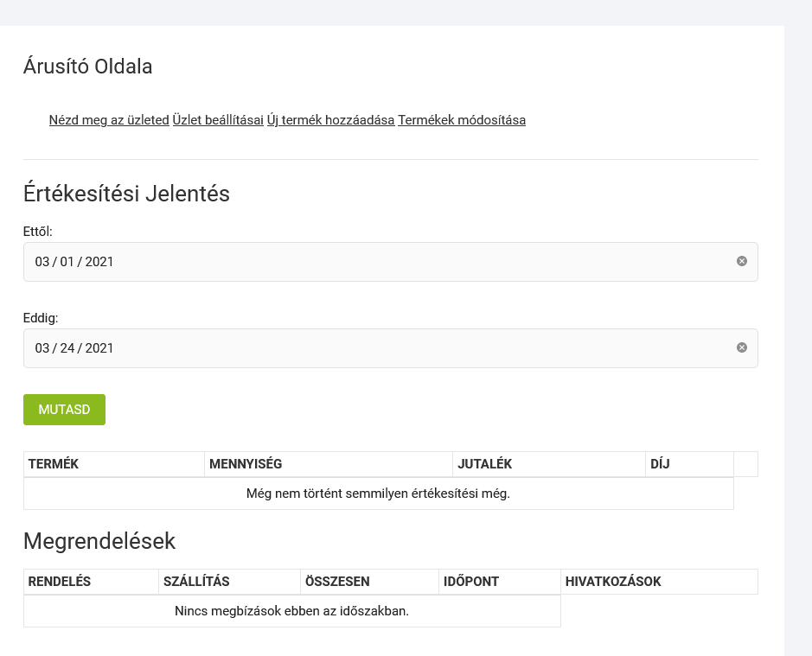Screen dimensions: 812x656
Task: Click the Rendelés column header
Action: [x=60, y=582]
